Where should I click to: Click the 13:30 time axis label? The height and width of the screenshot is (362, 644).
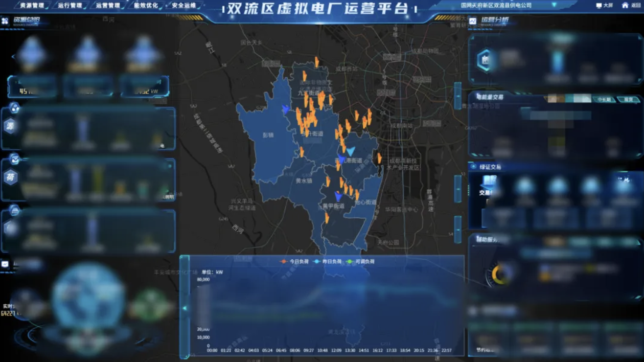[x=350, y=351]
